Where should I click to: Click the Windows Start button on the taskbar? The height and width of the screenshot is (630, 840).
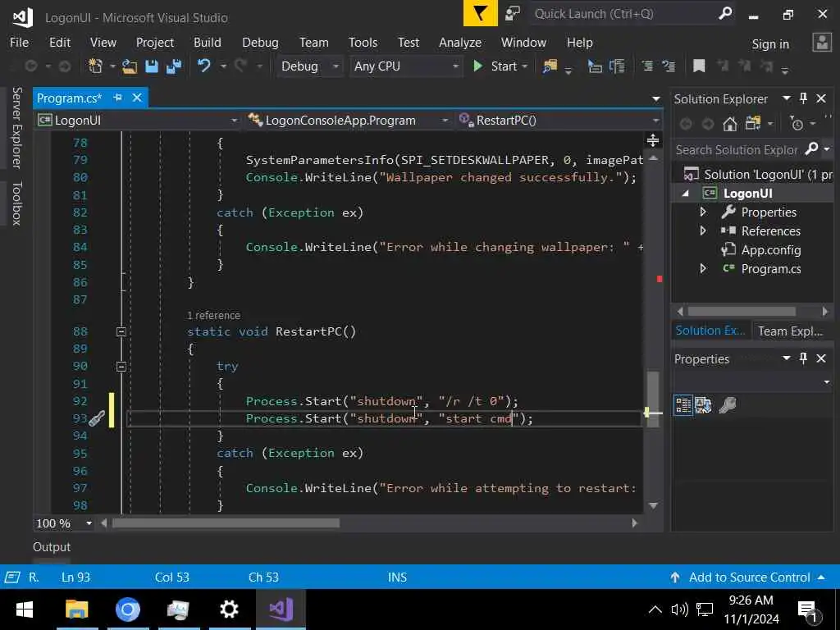point(24,609)
